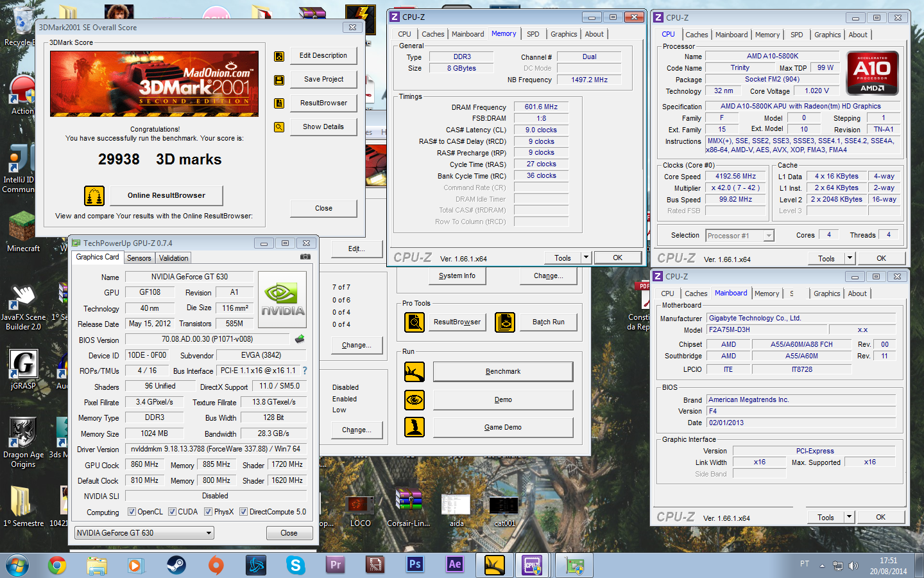The image size is (924, 578).
Task: Click Tools button in CPU-Z Mainboard window
Action: tap(826, 517)
